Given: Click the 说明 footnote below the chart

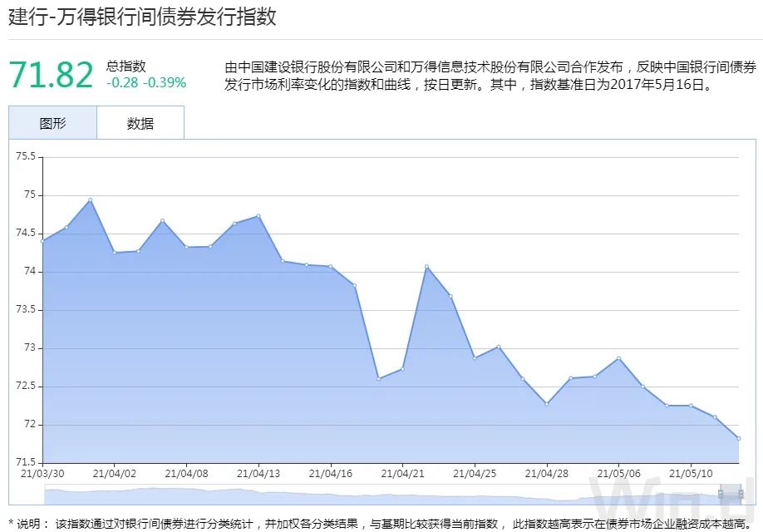Looking at the screenshot, I should (x=381, y=524).
